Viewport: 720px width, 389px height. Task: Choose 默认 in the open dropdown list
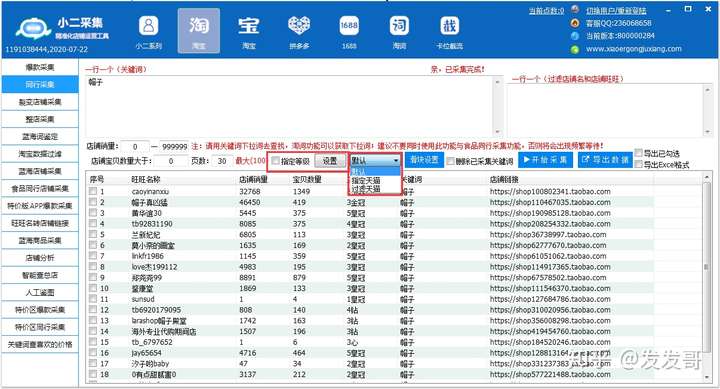click(x=375, y=171)
